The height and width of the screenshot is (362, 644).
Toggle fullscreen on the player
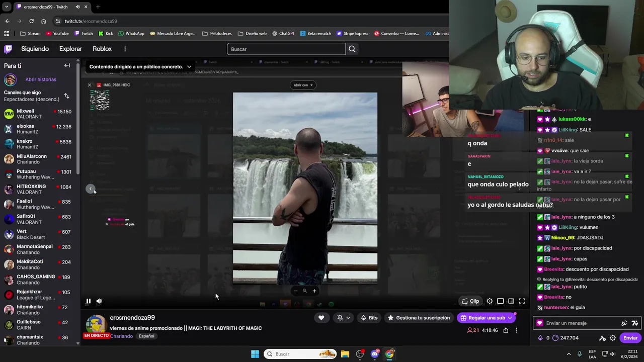click(x=522, y=301)
